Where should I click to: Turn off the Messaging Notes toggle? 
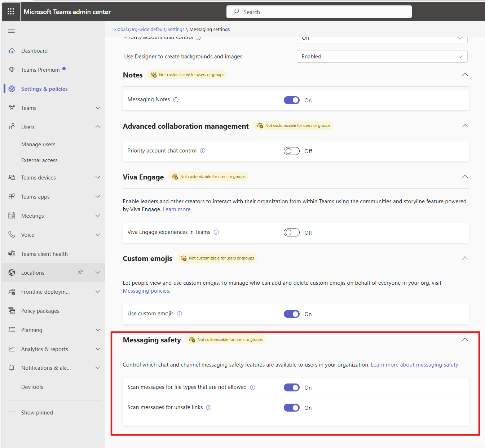coord(292,100)
